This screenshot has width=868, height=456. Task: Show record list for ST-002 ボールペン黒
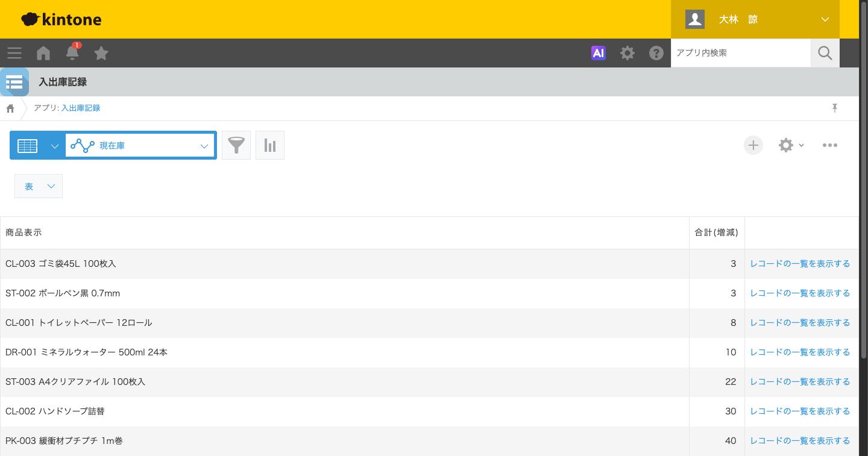point(800,293)
